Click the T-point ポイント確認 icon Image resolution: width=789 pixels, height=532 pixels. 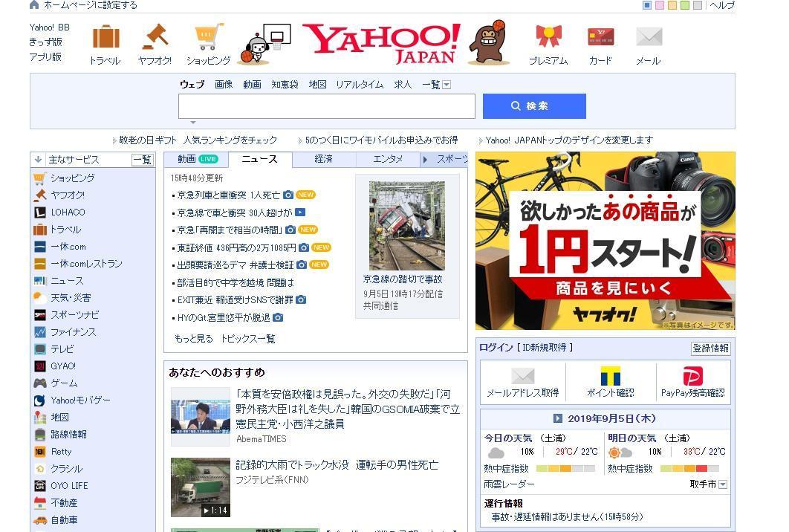tap(611, 376)
